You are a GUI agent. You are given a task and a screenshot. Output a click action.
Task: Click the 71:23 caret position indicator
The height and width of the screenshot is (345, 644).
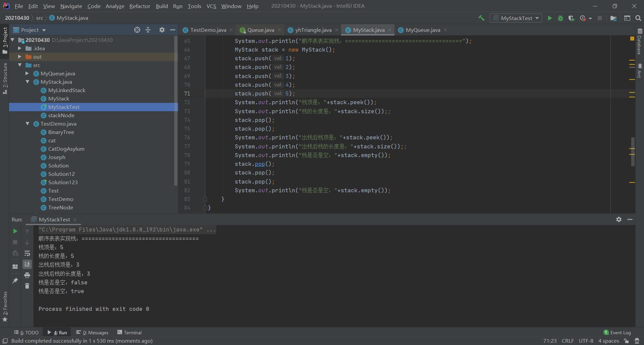tap(550, 341)
